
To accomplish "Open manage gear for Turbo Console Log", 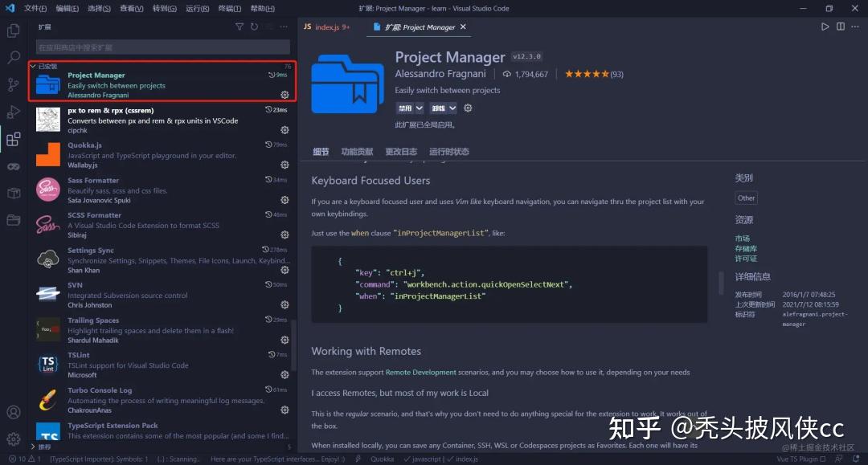I will coord(285,410).
